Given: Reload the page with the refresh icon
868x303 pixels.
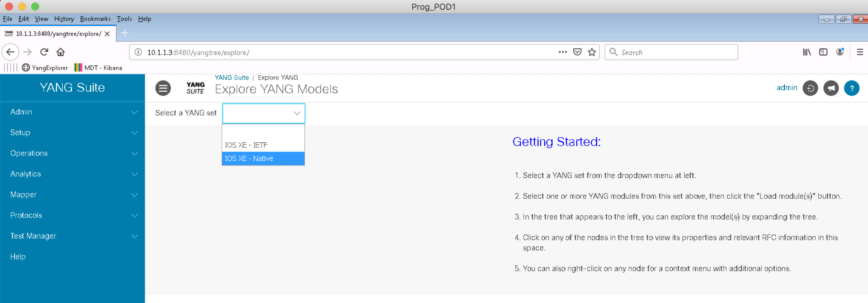Looking at the screenshot, I should 44,52.
